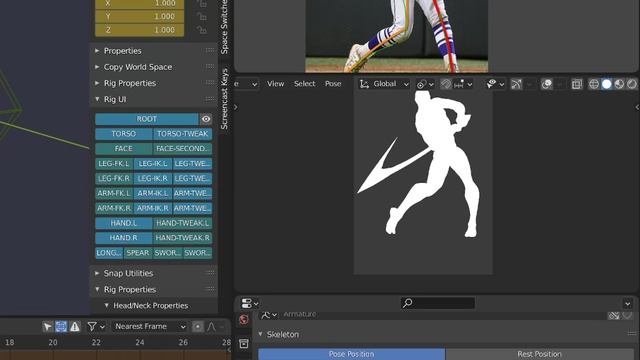
Task: Toggle the proportional editing icon in timeline
Action: [x=198, y=327]
